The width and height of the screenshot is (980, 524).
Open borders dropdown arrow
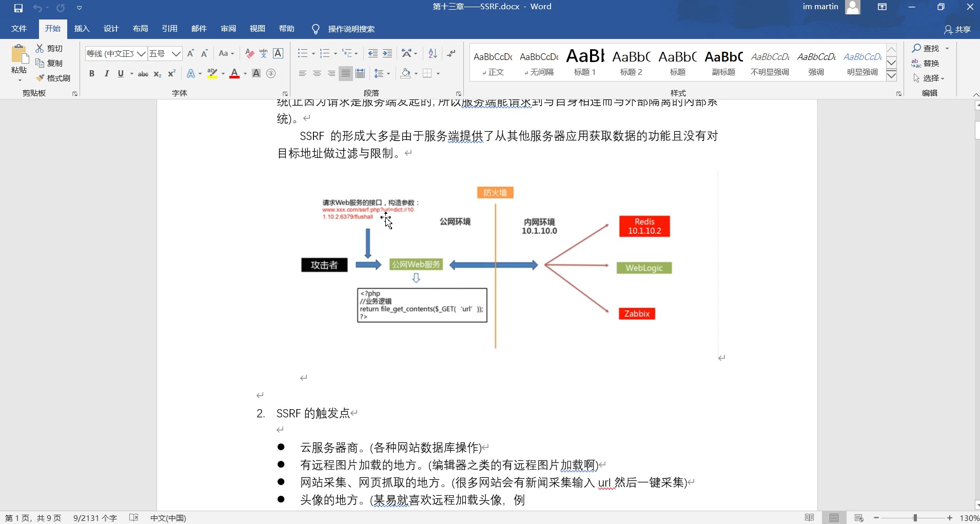point(439,74)
